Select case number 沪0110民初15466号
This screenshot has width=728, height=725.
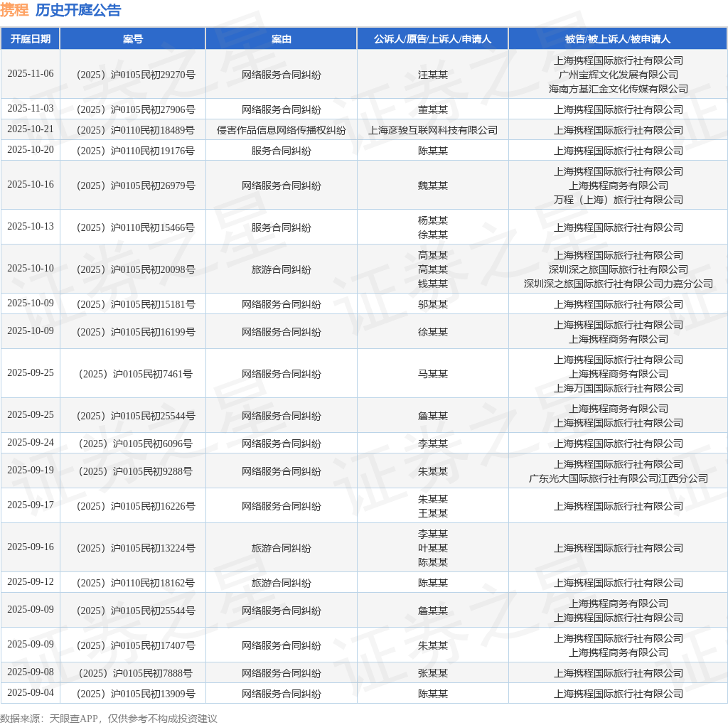click(136, 227)
